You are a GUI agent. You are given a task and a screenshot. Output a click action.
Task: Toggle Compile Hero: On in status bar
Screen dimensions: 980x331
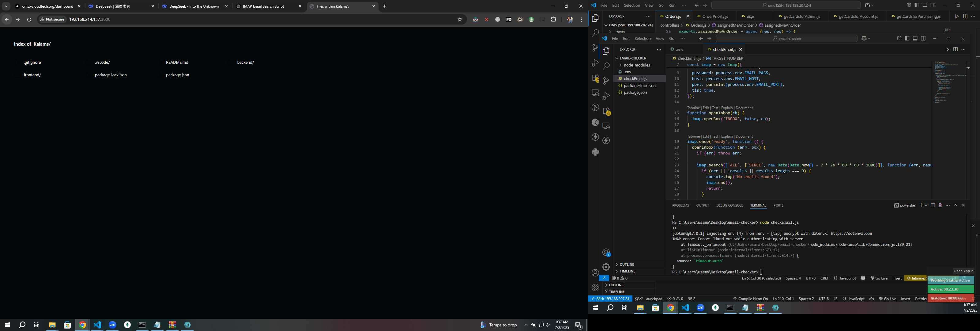pos(750,299)
